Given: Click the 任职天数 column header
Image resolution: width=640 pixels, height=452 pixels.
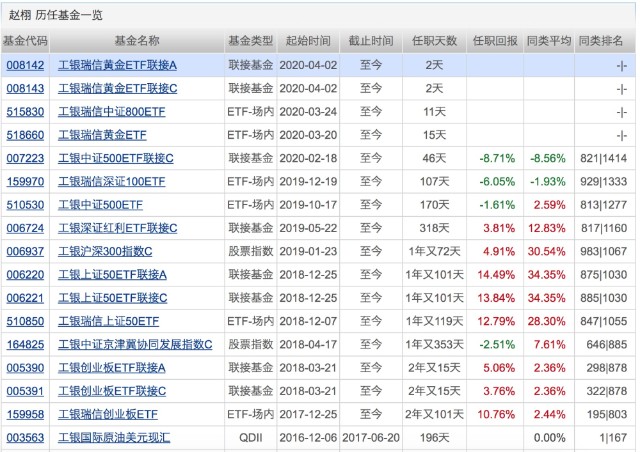Looking at the screenshot, I should pyautogui.click(x=434, y=41).
